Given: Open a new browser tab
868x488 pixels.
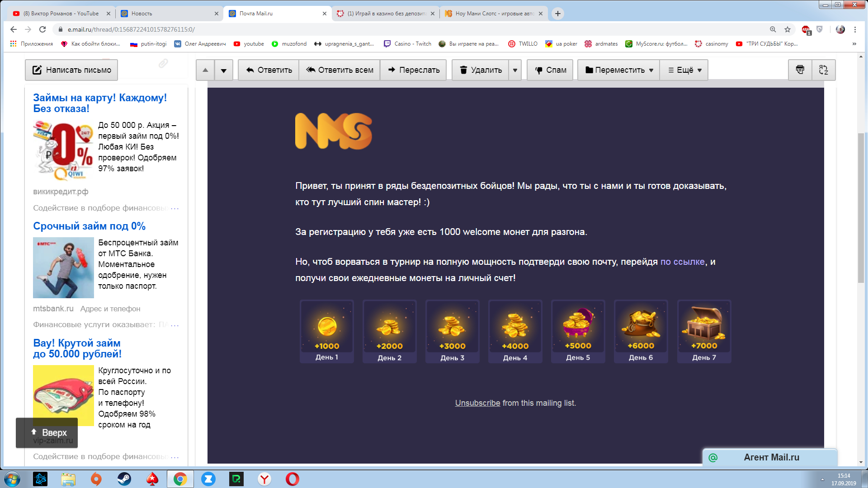Looking at the screenshot, I should point(558,14).
